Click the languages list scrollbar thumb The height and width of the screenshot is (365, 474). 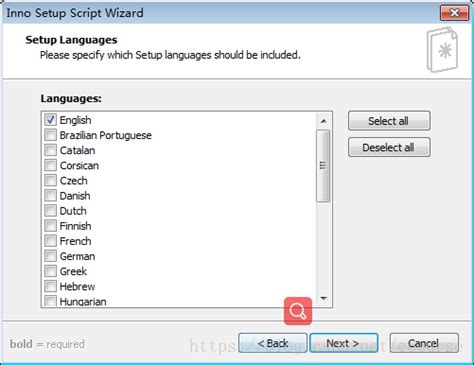323,166
